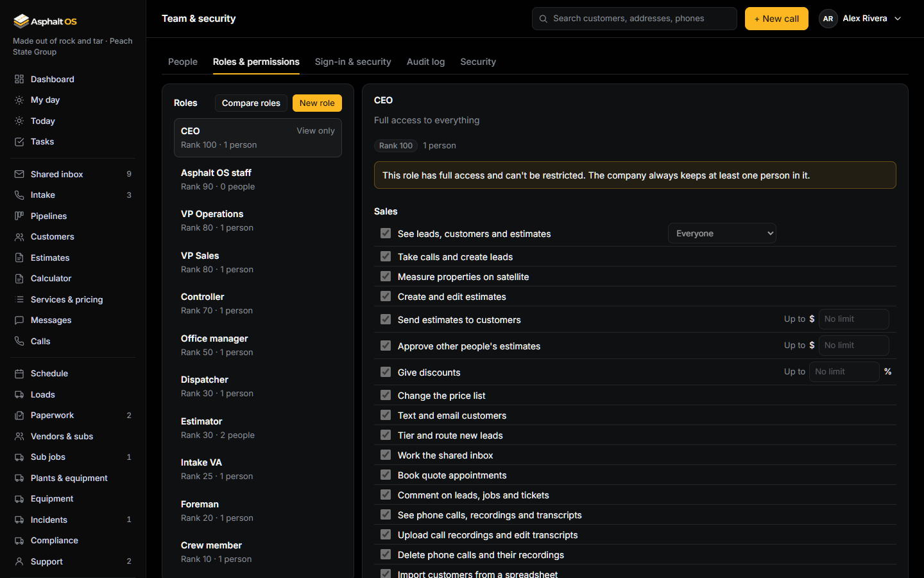Screen dimensions: 924x578
Task: Select the Dispatcher role in list
Action: (x=258, y=386)
